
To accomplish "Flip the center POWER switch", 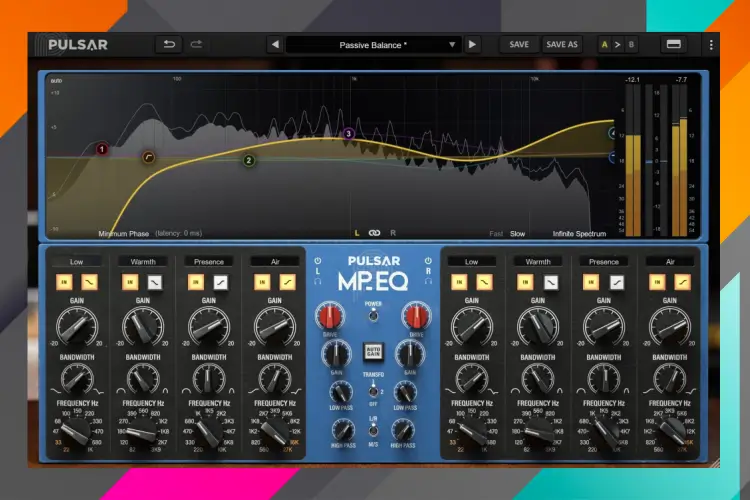I will [x=374, y=314].
